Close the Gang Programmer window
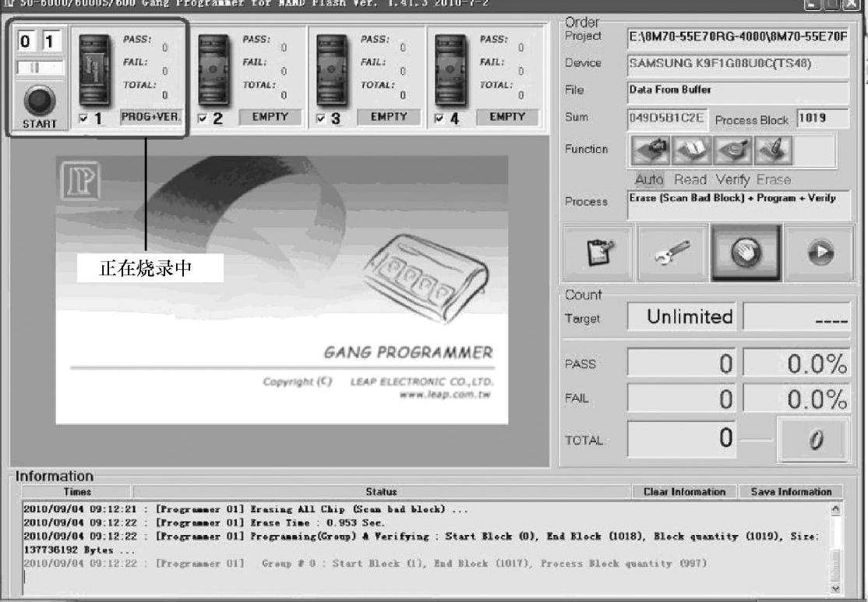The height and width of the screenshot is (602, 868). coord(851,5)
